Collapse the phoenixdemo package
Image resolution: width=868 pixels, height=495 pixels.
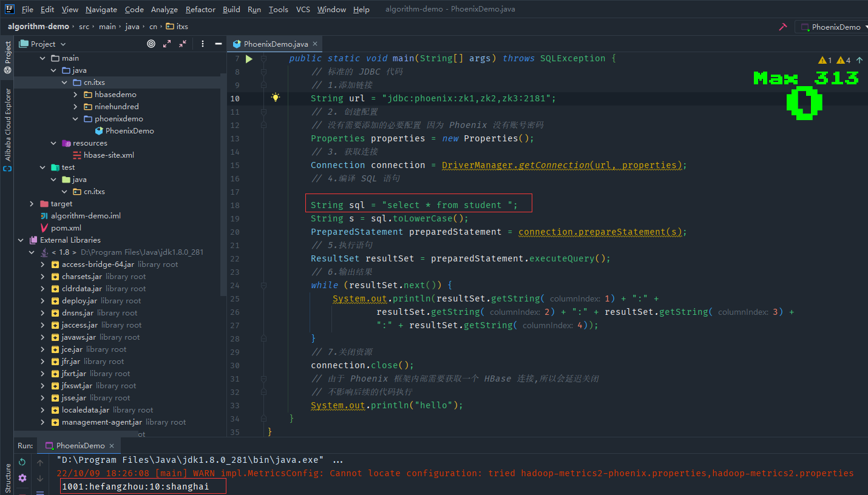pos(75,119)
